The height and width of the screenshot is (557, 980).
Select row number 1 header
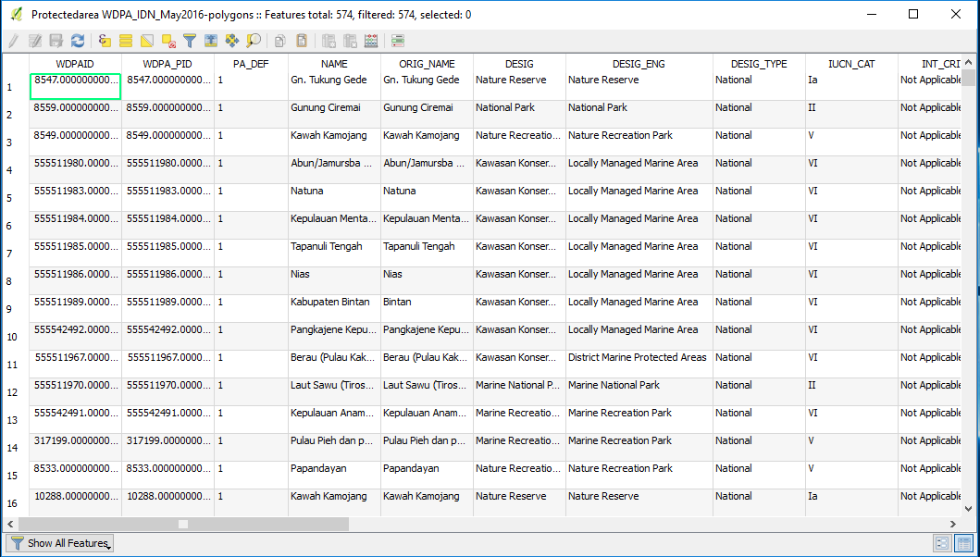click(15, 87)
